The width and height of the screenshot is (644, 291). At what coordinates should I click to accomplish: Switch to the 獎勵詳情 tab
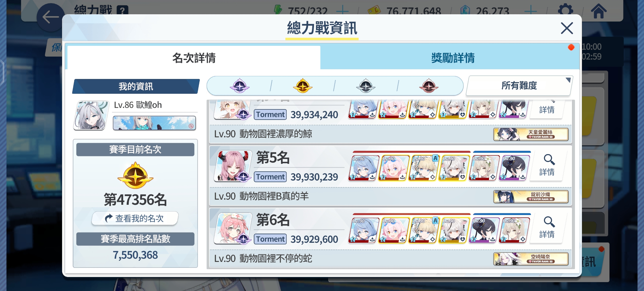(x=453, y=58)
